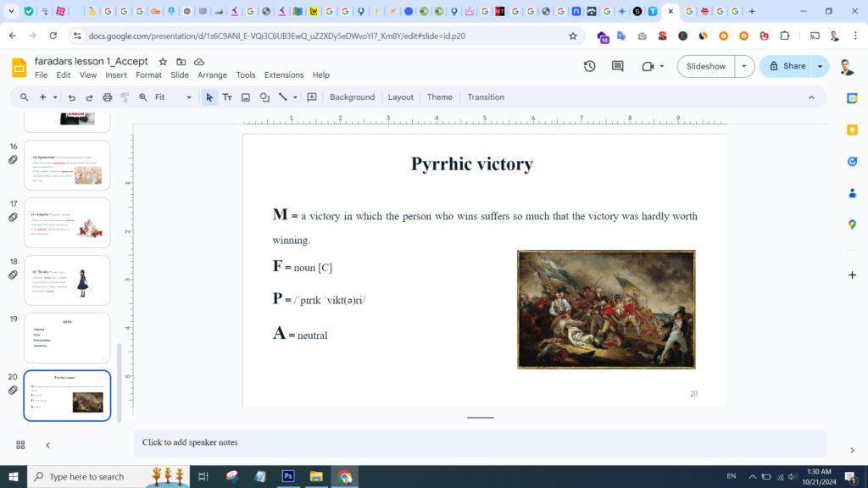
Task: Launch Photoshop from the taskbar
Action: 288,476
